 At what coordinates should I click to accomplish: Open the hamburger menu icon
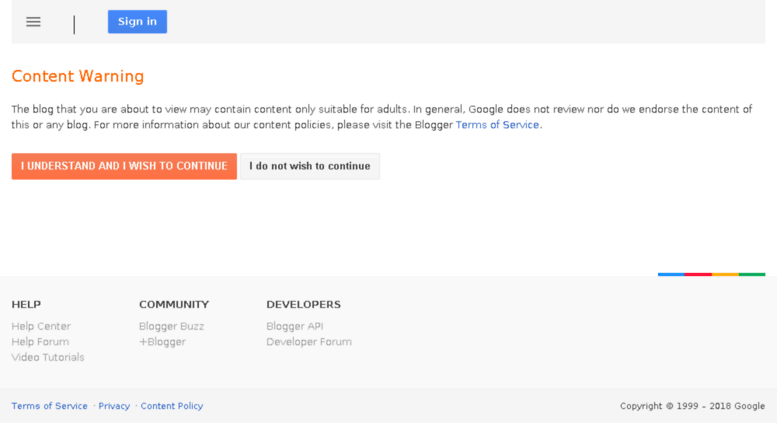click(33, 22)
